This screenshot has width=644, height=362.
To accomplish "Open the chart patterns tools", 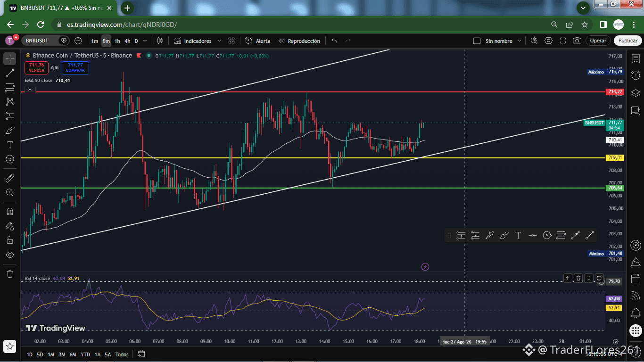I will 10,101.
